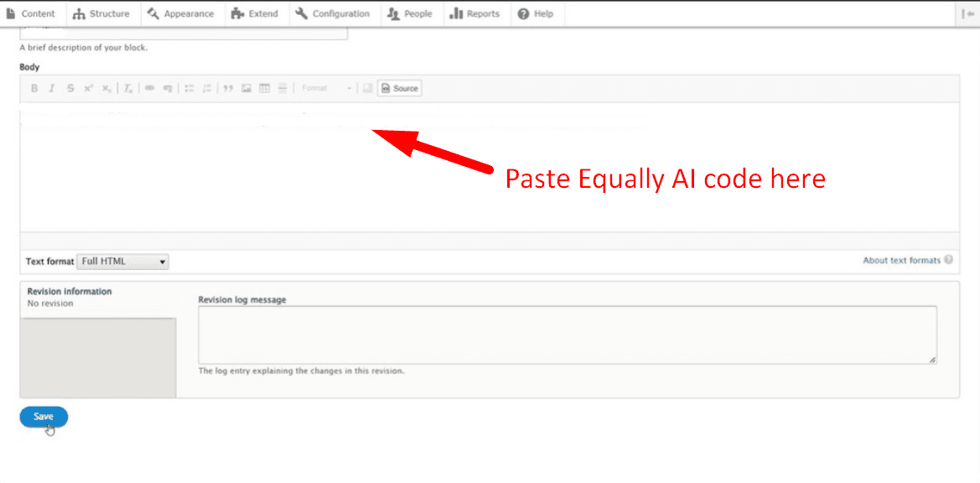Insert a block quote

click(228, 88)
